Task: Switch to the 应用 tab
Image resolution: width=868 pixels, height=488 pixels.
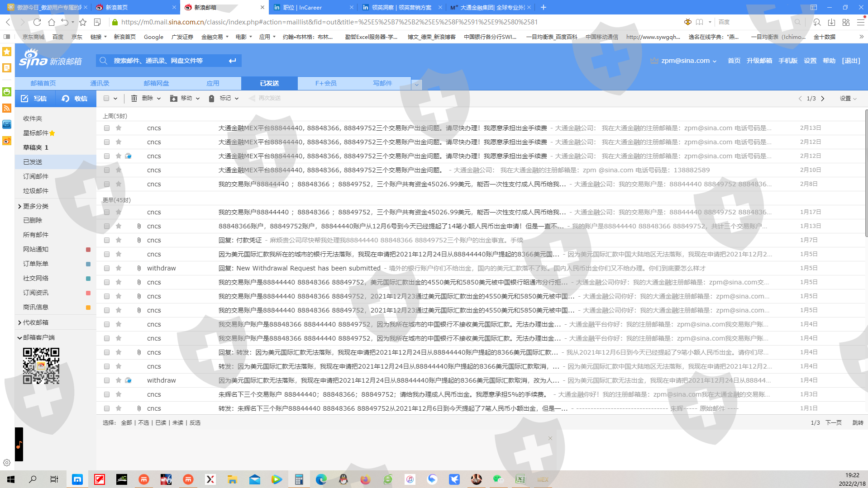Action: pos(213,83)
